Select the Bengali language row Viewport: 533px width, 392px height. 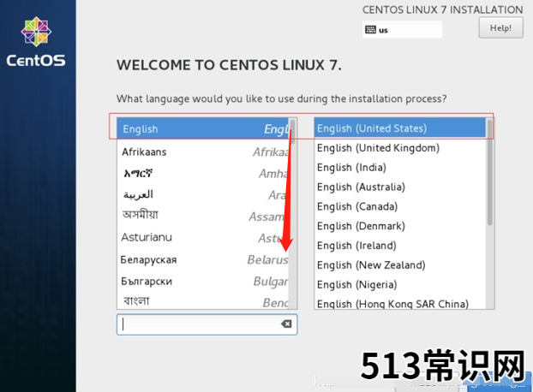point(203,301)
